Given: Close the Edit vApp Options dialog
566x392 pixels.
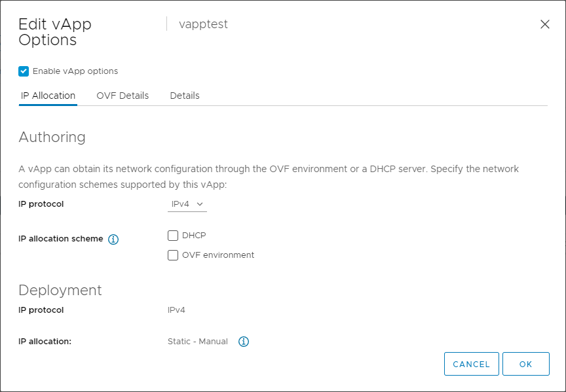Looking at the screenshot, I should 544,24.
